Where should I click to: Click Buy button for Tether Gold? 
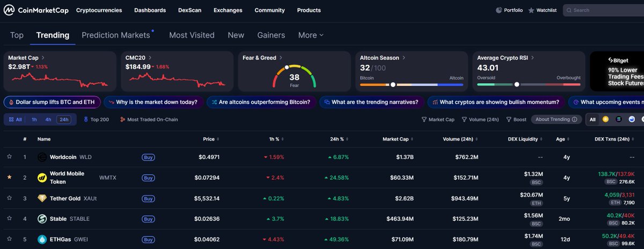(148, 199)
